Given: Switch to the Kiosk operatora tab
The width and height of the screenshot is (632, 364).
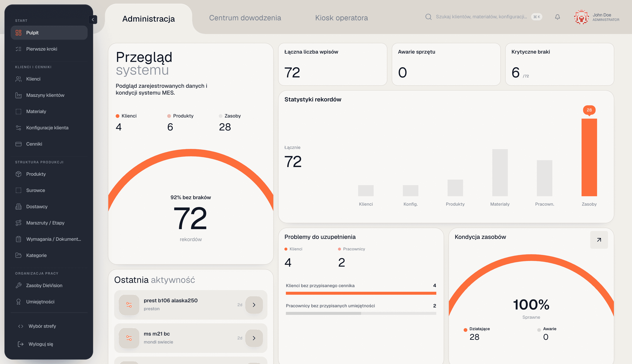Looking at the screenshot, I should tap(342, 18).
